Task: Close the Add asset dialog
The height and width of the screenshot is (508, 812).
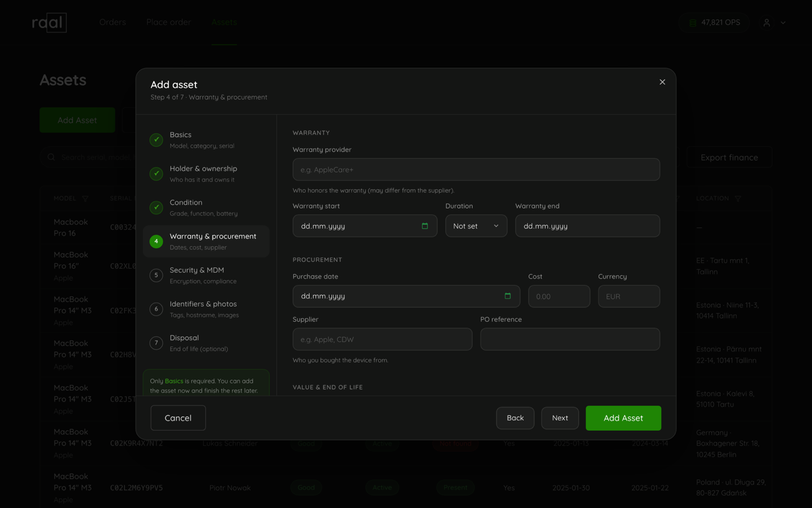Action: pos(662,82)
